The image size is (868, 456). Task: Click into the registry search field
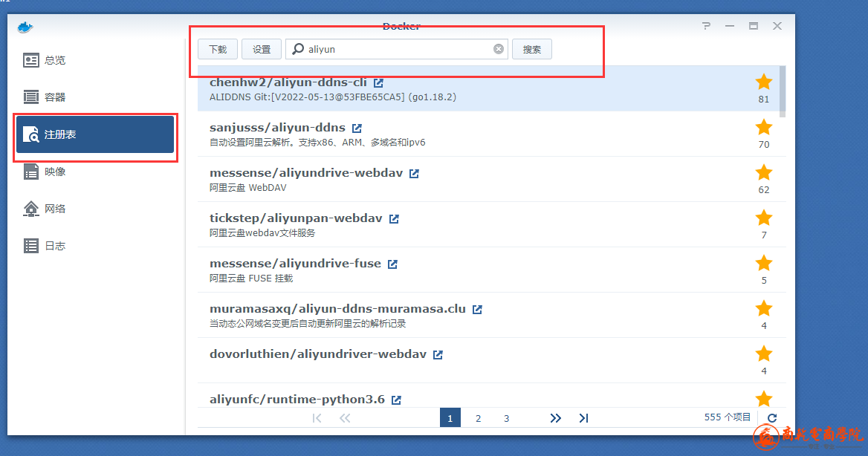click(x=397, y=49)
